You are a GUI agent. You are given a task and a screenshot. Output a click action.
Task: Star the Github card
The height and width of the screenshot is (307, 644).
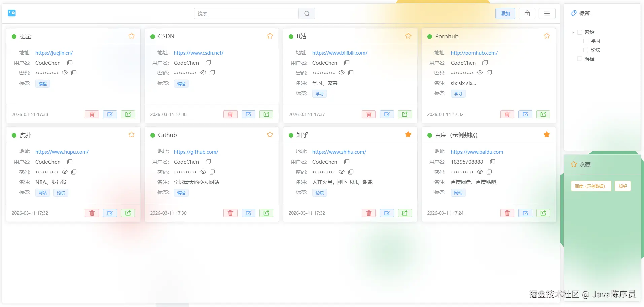(270, 135)
